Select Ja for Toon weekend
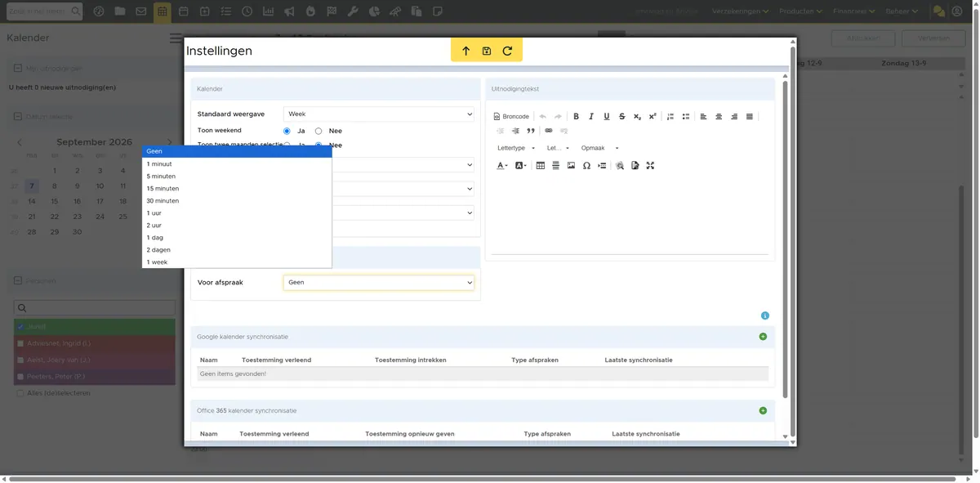 pyautogui.click(x=287, y=131)
